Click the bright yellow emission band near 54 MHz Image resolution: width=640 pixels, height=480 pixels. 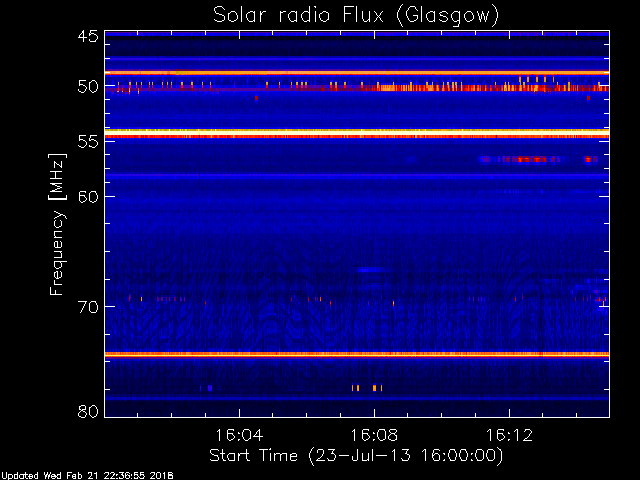[357, 133]
